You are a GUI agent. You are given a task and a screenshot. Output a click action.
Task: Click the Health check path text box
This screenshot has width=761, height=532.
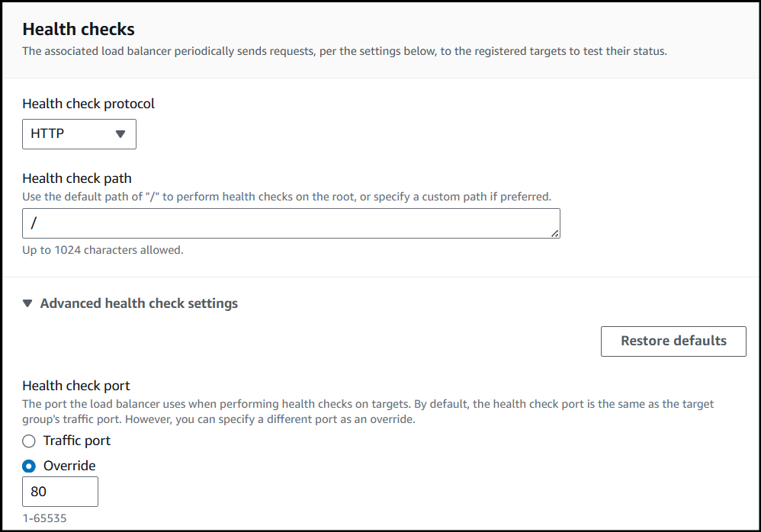[290, 223]
